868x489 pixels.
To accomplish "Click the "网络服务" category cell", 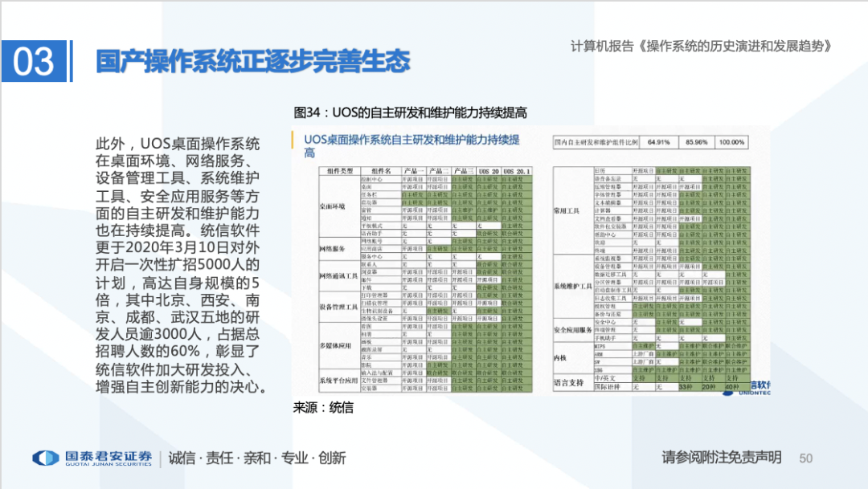I will (339, 249).
